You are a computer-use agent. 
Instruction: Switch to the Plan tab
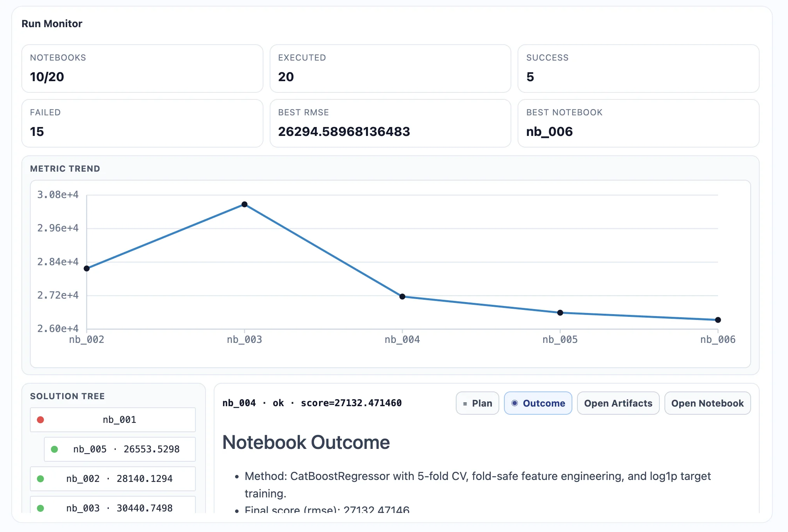[x=477, y=403]
